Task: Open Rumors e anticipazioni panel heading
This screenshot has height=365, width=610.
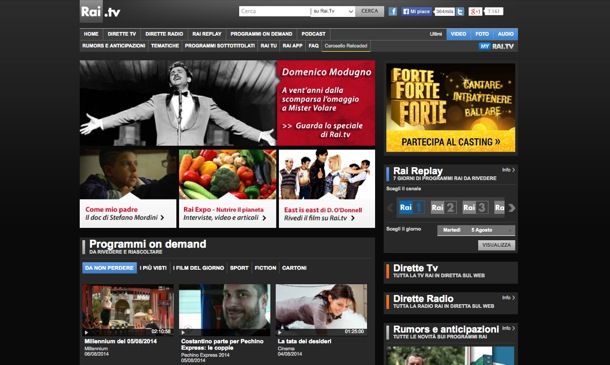Action: pos(446,330)
